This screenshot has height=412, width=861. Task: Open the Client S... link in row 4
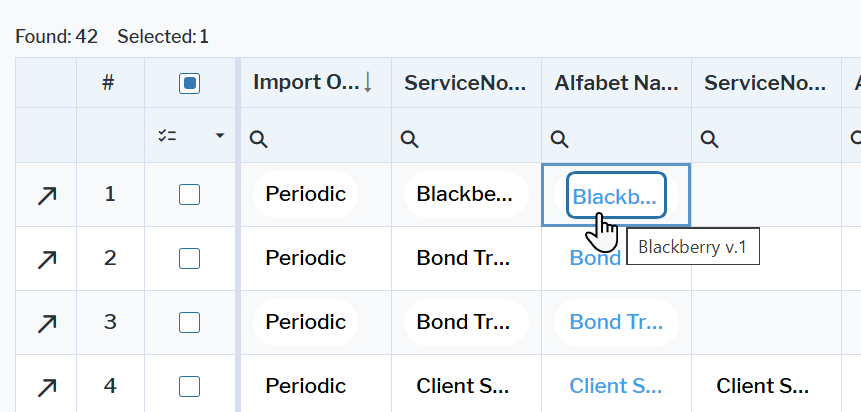click(x=614, y=387)
